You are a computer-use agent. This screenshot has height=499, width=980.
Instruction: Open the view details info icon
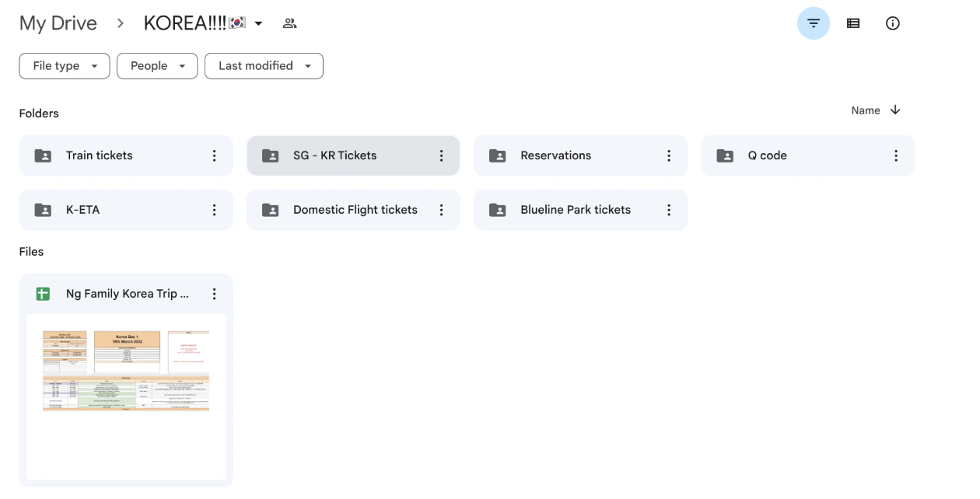[x=893, y=23]
